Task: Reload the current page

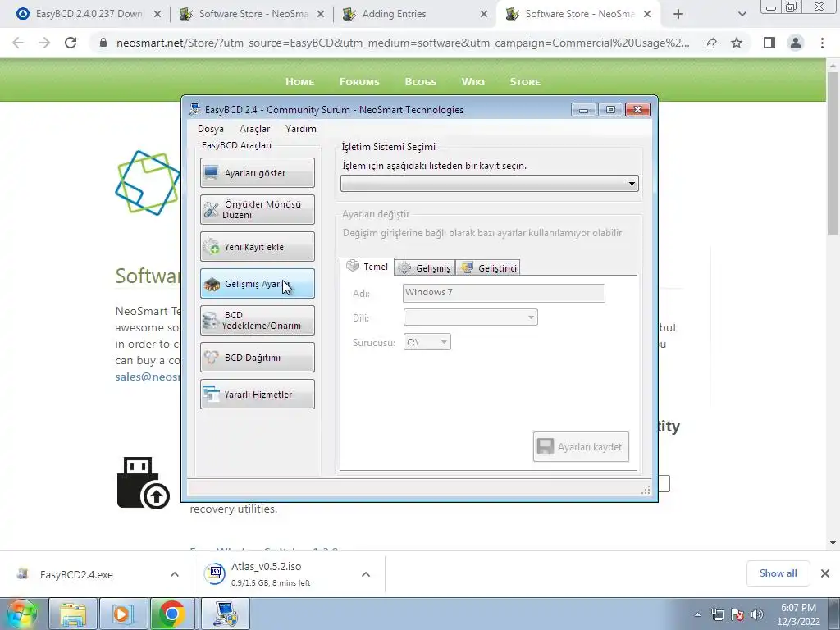Action: [x=71, y=43]
